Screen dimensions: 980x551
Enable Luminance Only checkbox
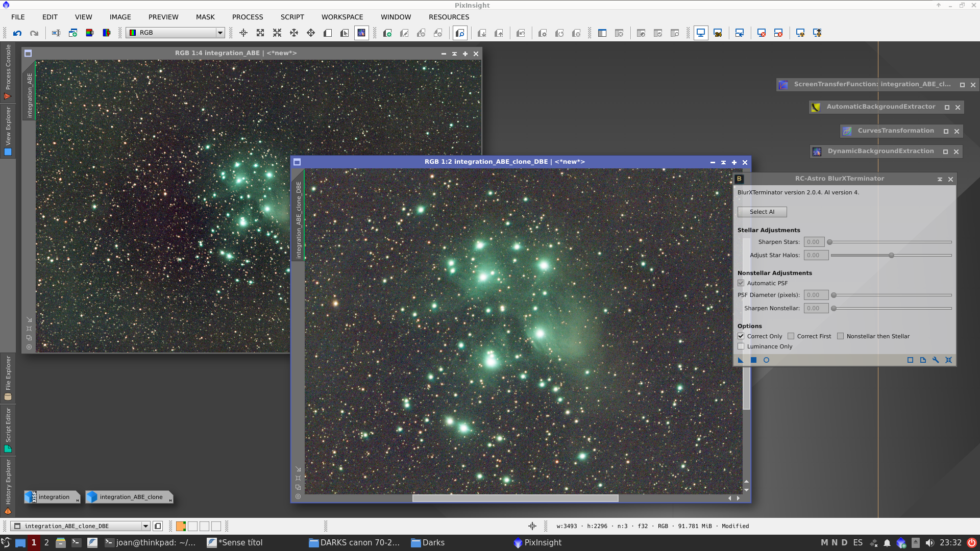pyautogui.click(x=741, y=346)
